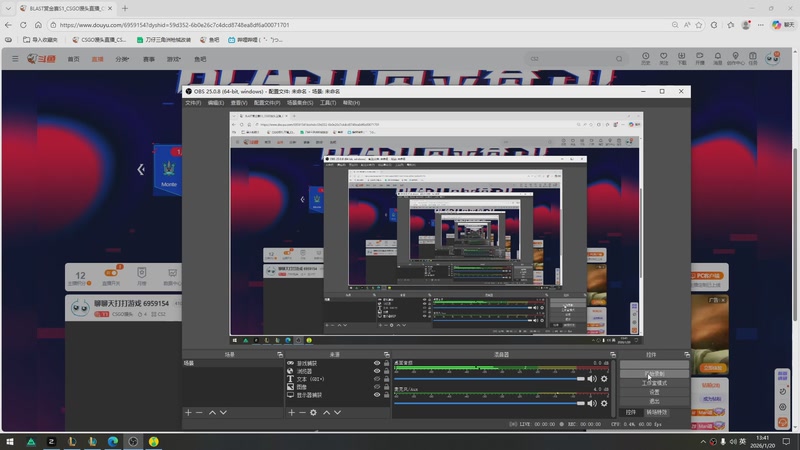Screen dimensions: 800x450
Task: Open OBS 设置 settings button
Action: tap(654, 392)
